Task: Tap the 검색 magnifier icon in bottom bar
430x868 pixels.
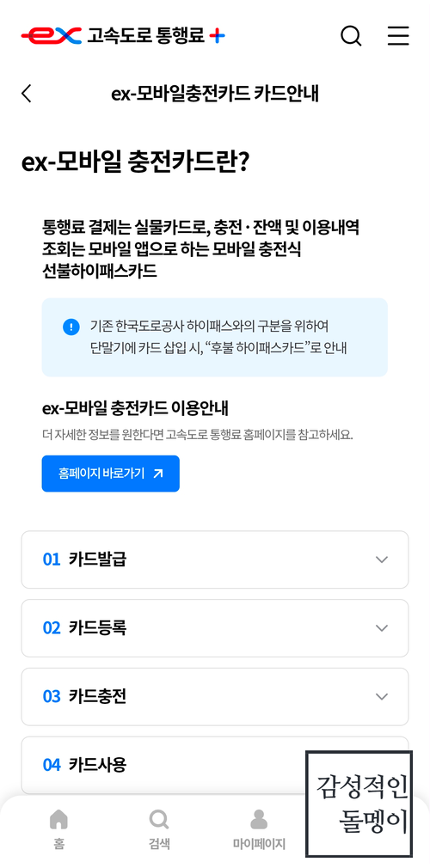Action: 159,819
